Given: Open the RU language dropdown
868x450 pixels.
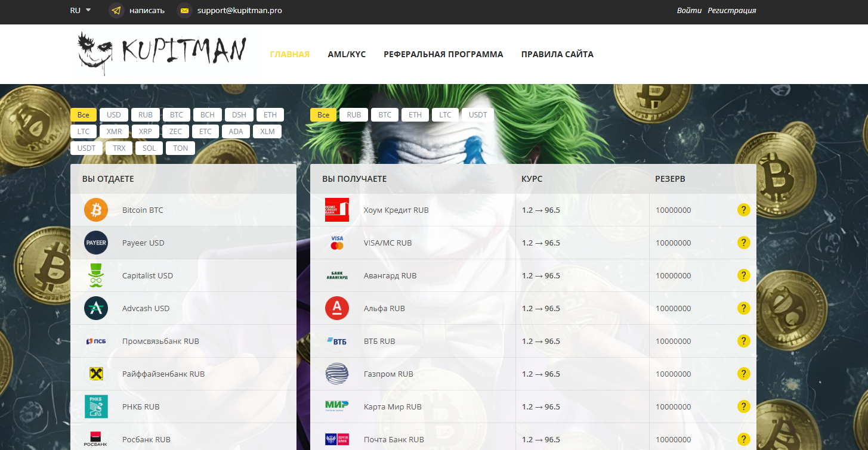Looking at the screenshot, I should (81, 10).
